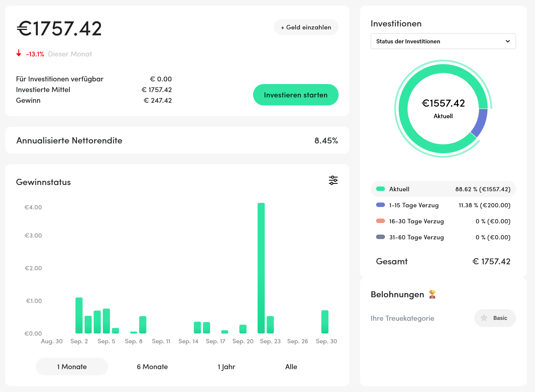The image size is (535, 392).
Task: Click the star icon in Basic badge
Action: pyautogui.click(x=484, y=318)
